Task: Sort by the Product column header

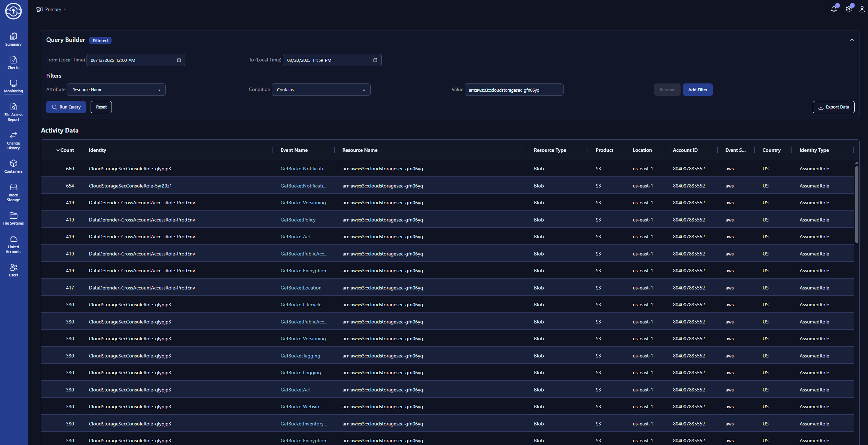Action: pos(604,150)
